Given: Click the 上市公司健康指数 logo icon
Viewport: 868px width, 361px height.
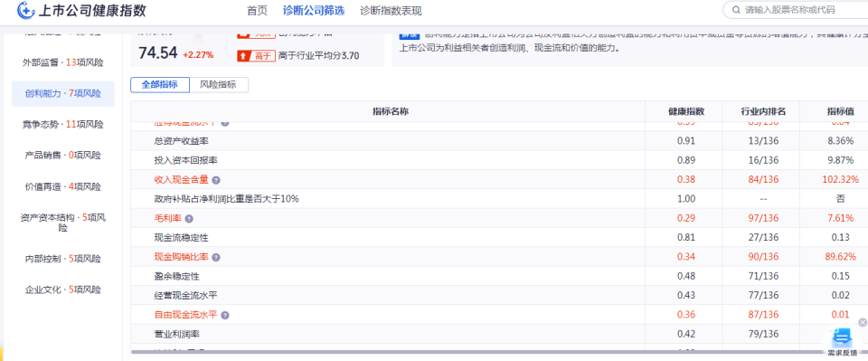Looking at the screenshot, I should 26,10.
